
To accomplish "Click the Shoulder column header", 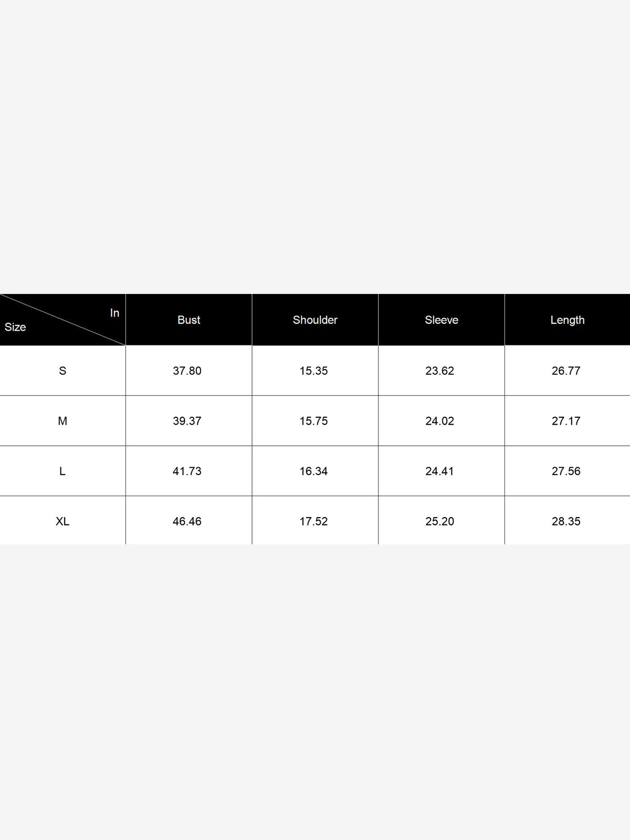I will click(315, 320).
